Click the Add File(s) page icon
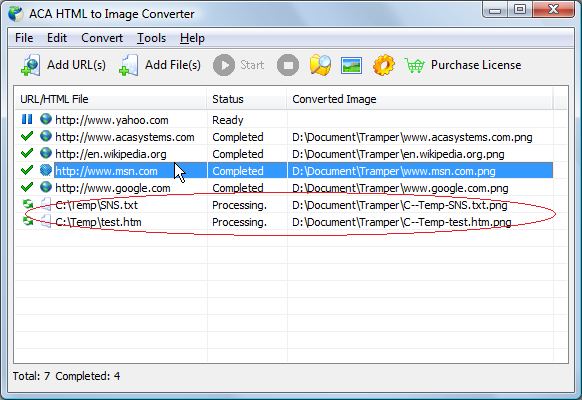 pos(129,65)
